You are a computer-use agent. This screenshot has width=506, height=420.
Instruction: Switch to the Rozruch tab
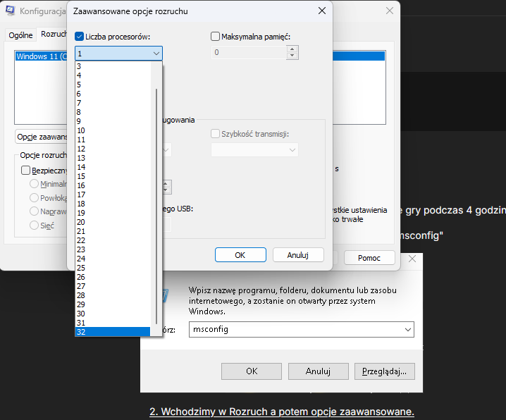coord(53,34)
